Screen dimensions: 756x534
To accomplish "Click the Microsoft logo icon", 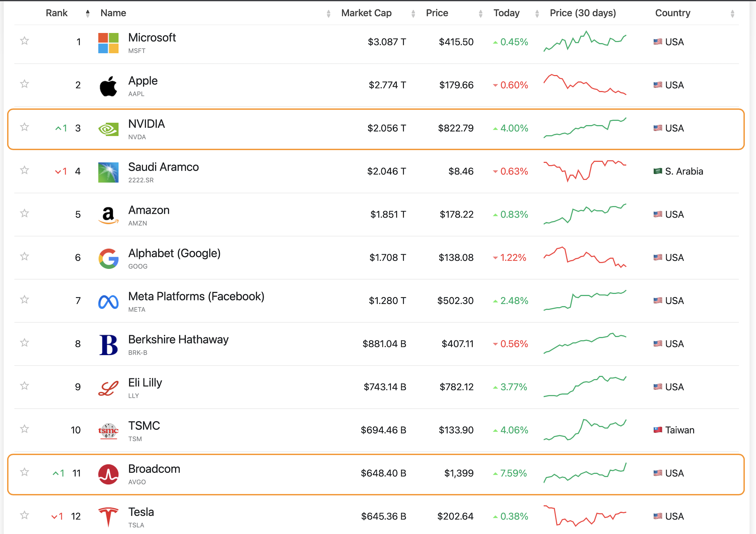I will (108, 43).
